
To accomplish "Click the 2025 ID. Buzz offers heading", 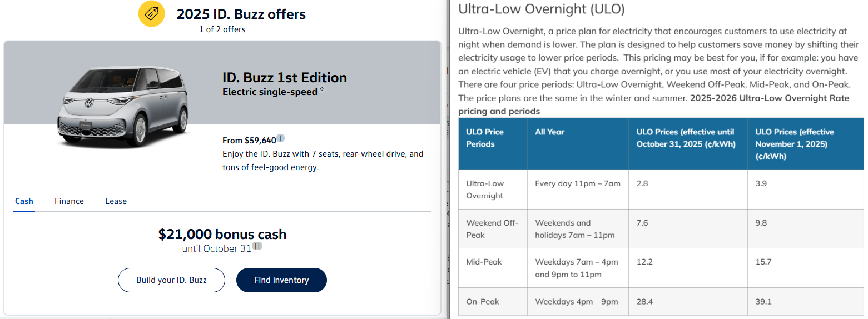I will [x=241, y=14].
